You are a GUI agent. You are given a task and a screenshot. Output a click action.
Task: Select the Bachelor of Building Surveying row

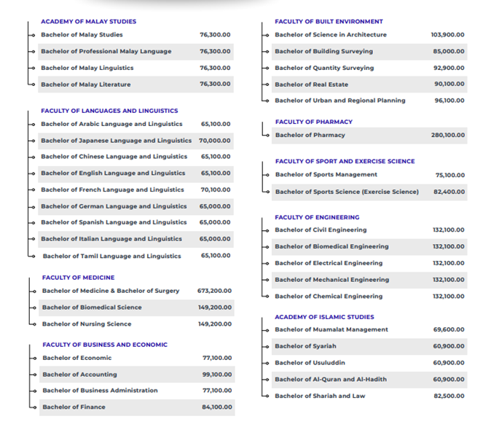click(369, 52)
